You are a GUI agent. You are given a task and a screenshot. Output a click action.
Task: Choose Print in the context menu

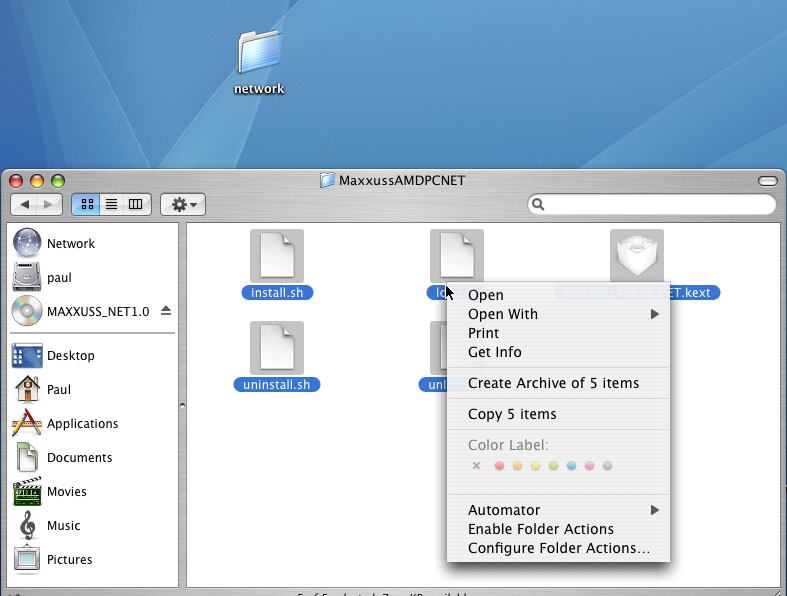tap(558, 333)
